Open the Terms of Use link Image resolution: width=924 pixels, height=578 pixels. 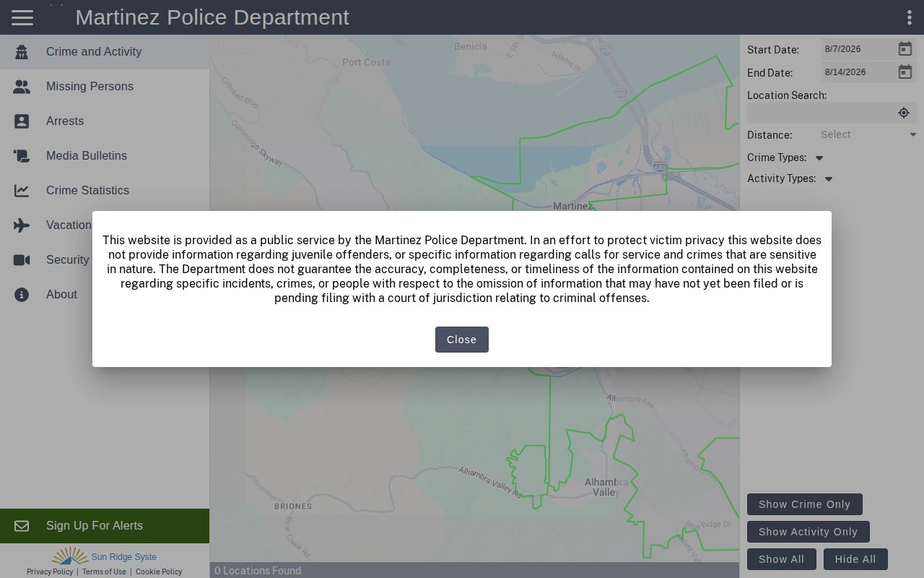click(x=104, y=571)
